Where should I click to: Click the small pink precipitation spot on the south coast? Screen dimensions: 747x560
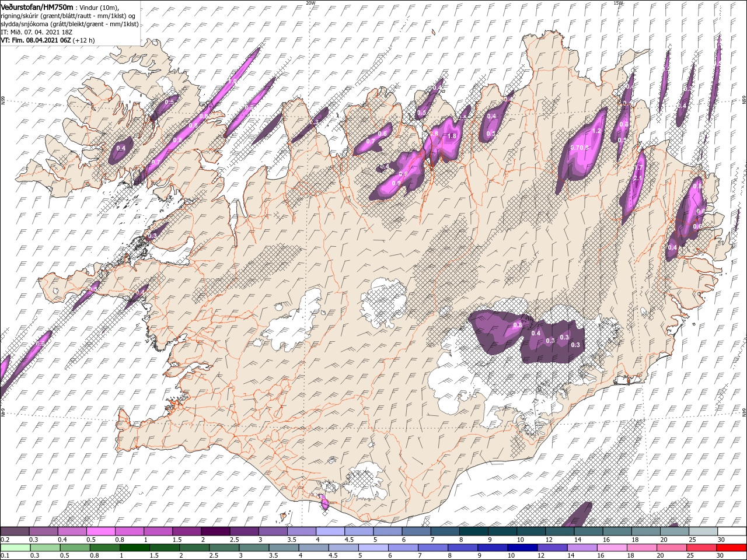click(x=324, y=503)
